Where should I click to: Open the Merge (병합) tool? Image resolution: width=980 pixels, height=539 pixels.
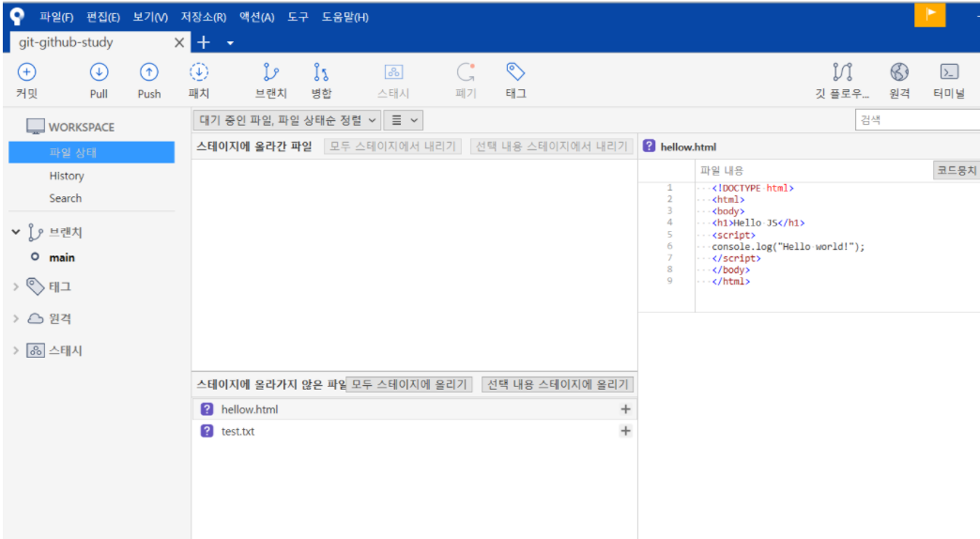coord(321,72)
